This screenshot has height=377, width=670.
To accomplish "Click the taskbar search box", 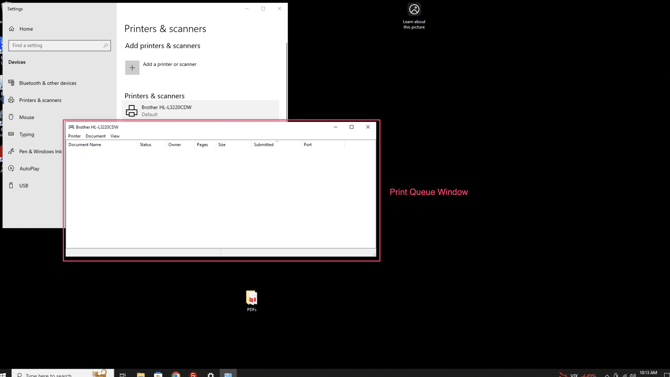I will pyautogui.click(x=63, y=374).
